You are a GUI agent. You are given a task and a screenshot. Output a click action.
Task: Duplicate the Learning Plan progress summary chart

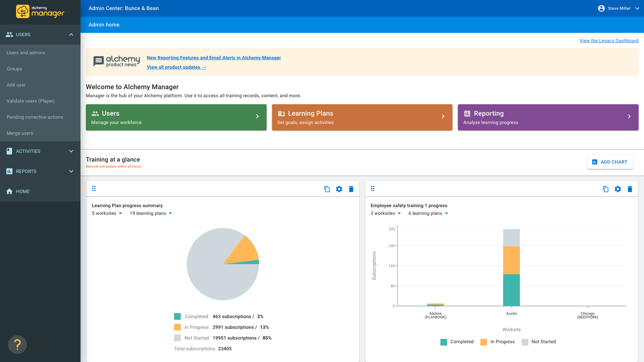[327, 189]
